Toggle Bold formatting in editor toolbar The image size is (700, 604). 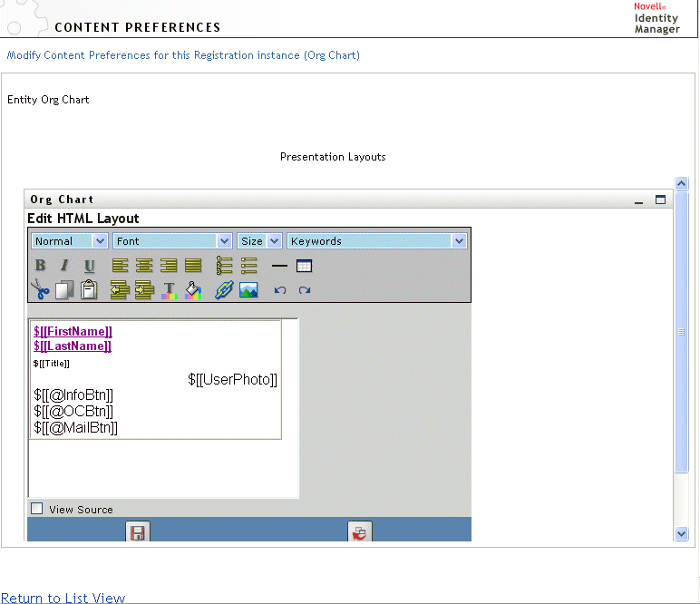pos(40,266)
